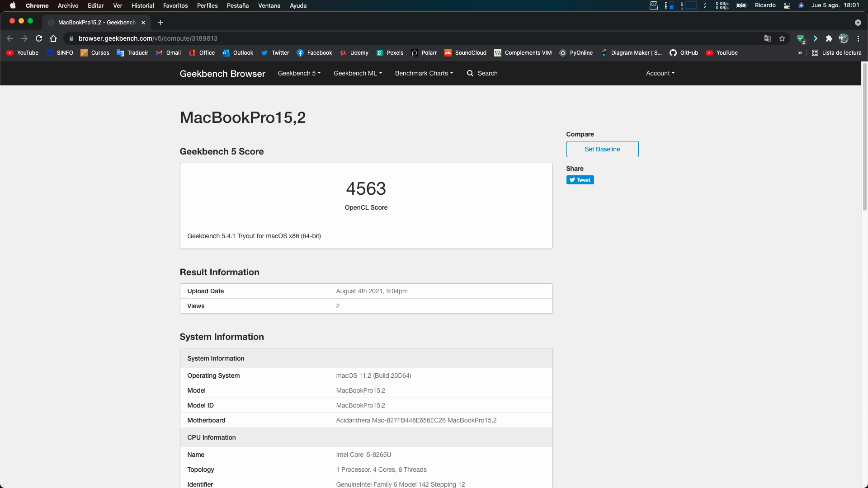Open the Historial menu in Chrome
Screen dimensions: 868x488
pyautogui.click(x=142, y=5)
